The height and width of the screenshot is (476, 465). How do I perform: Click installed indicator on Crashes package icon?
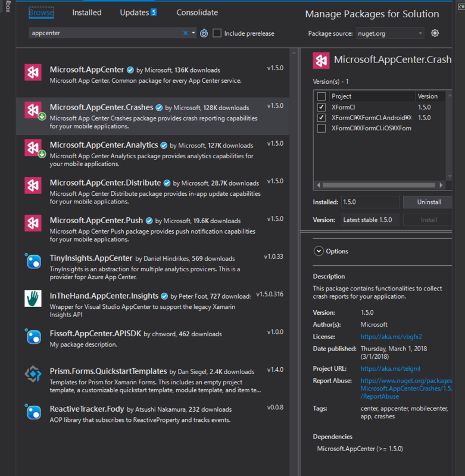click(x=42, y=116)
